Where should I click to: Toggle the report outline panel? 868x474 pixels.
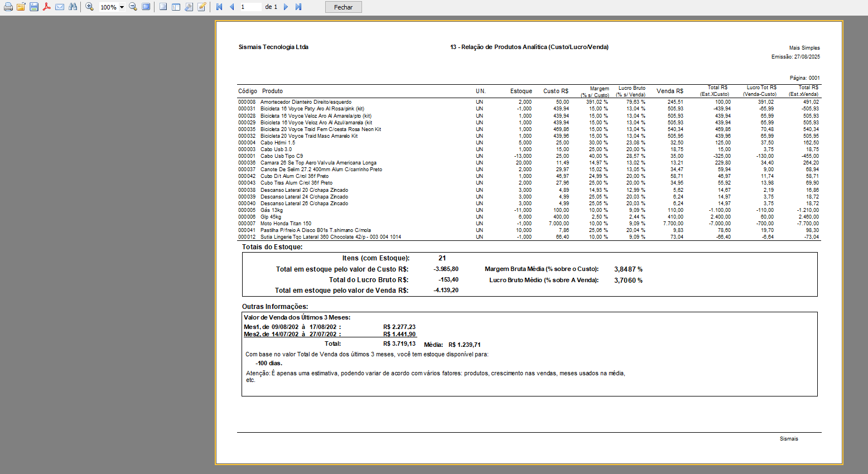click(163, 7)
